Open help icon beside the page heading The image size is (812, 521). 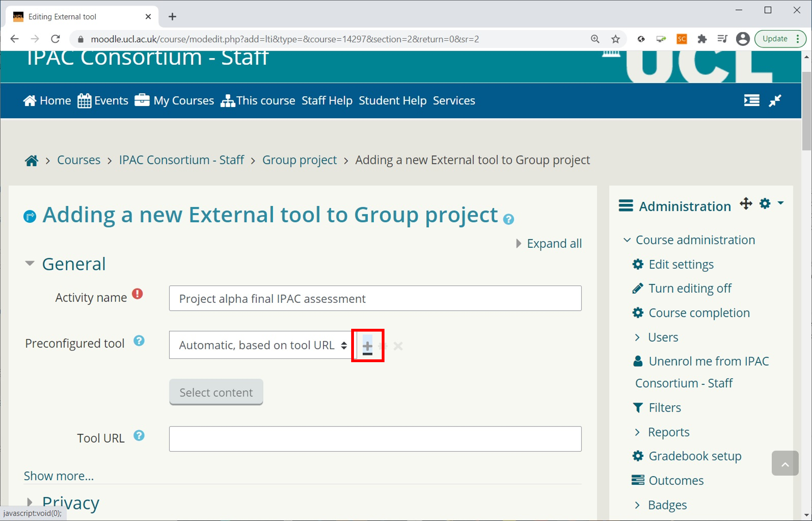tap(508, 220)
